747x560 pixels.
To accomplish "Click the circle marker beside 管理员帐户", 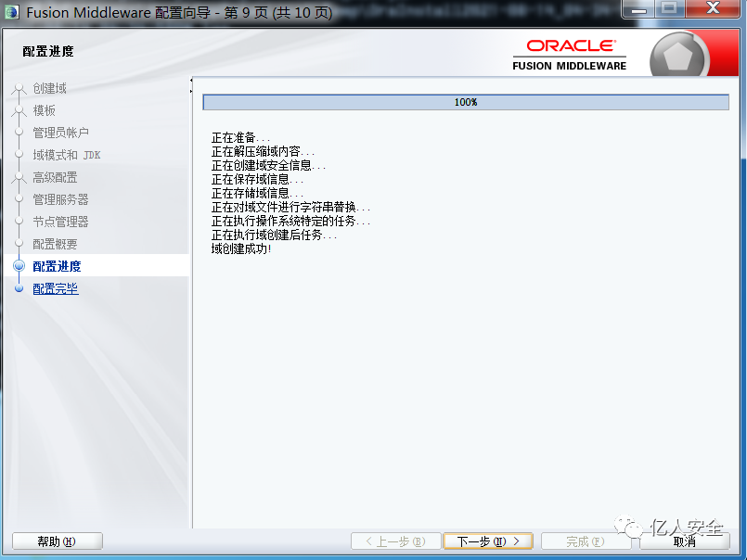I will 19,132.
